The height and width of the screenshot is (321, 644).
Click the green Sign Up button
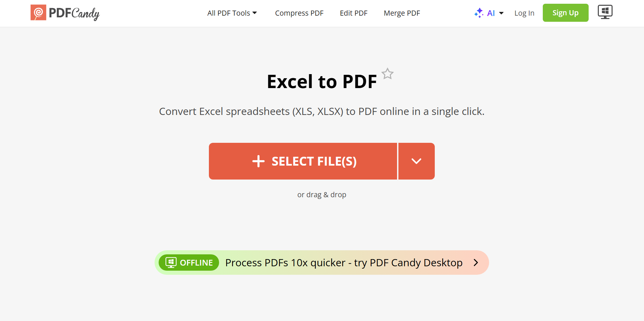[566, 13]
